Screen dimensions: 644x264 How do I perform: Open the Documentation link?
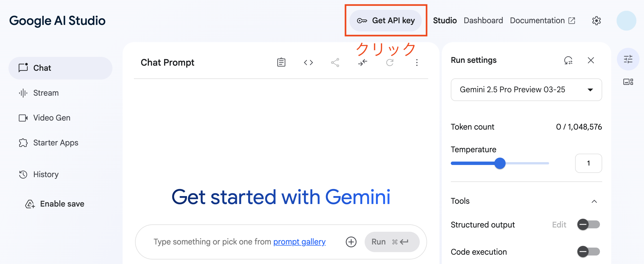[543, 21]
